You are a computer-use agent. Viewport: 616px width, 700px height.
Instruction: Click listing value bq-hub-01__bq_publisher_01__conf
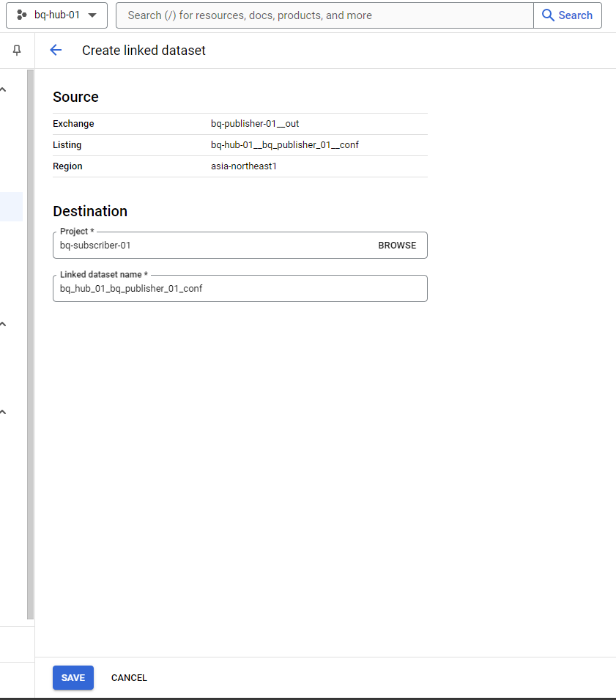[285, 145]
